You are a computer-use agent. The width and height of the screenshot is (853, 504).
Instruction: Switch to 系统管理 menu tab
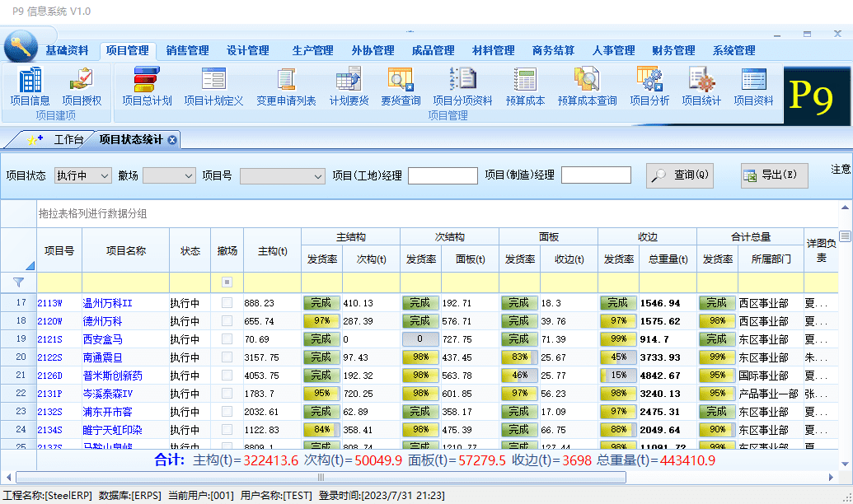pyautogui.click(x=733, y=50)
